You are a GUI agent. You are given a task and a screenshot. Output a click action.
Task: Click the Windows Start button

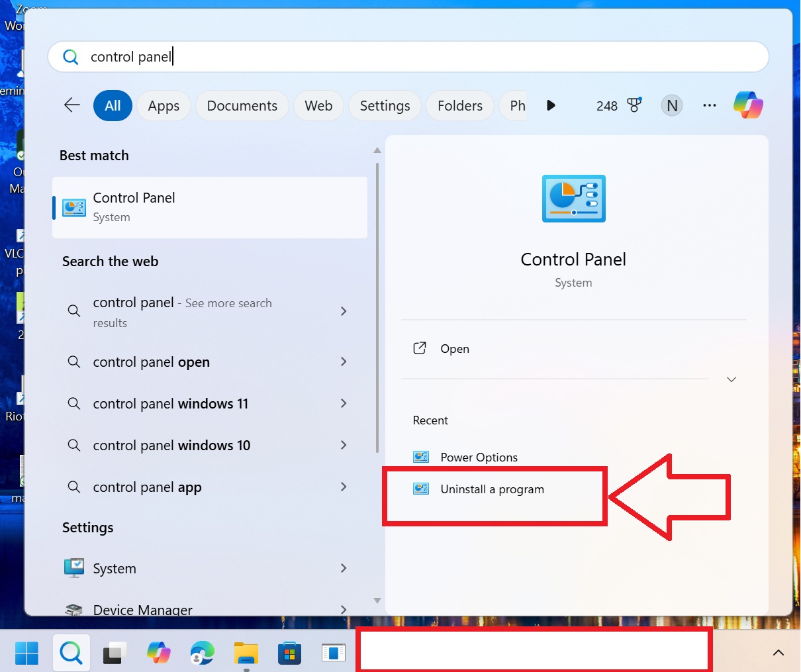pyautogui.click(x=26, y=653)
